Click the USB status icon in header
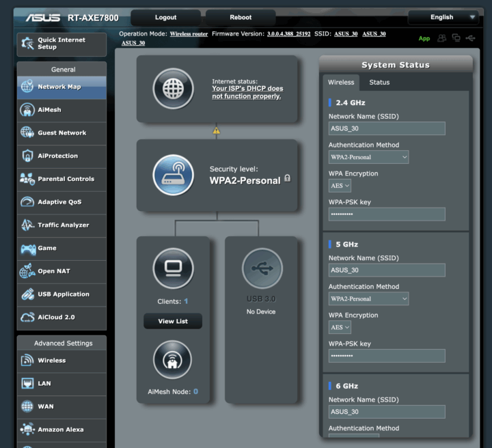Image resolution: width=492 pixels, height=448 pixels. coord(470,38)
